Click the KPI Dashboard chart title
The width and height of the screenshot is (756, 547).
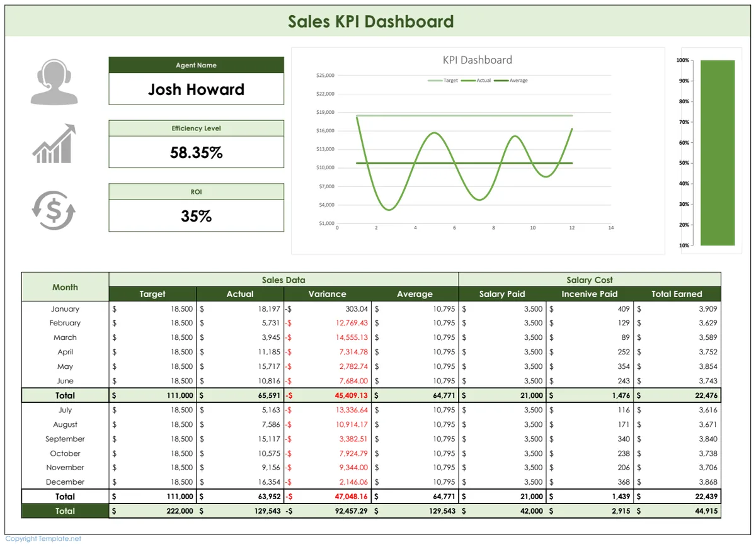click(x=478, y=60)
